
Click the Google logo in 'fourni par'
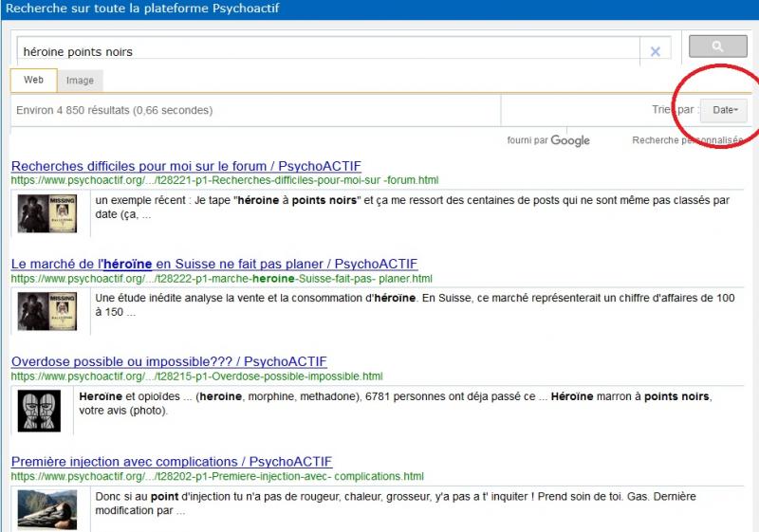[x=570, y=140]
